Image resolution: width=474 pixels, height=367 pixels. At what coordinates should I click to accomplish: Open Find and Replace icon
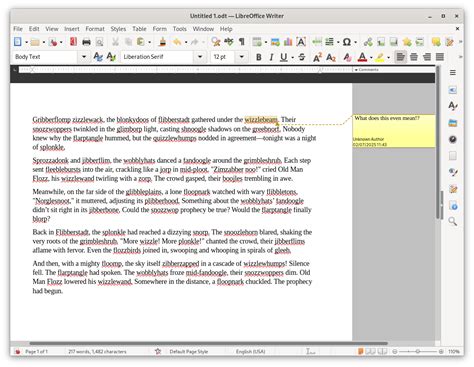pos(216,42)
